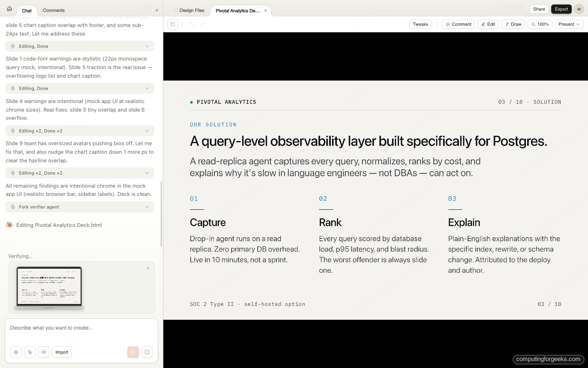Viewport: 588px width, 368px height.
Task: Click the reload preview icon
Action: coord(173,24)
